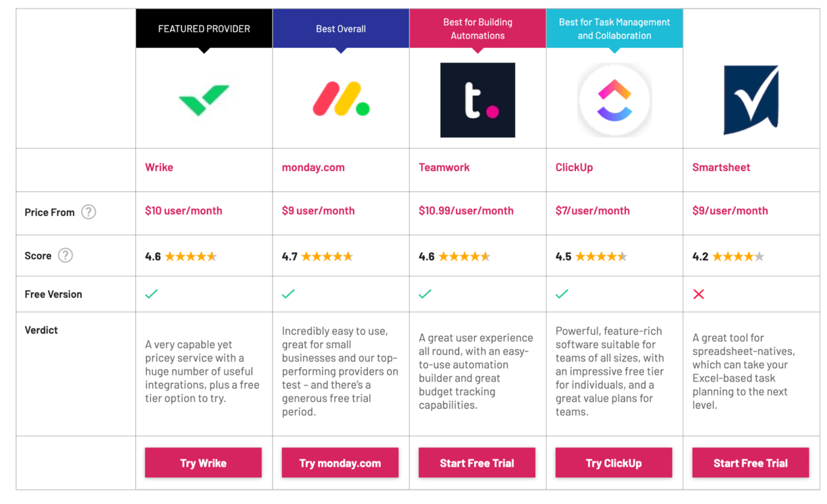The image size is (827, 504).
Task: Click ClickUp's Free Version checkmark
Action: click(x=562, y=294)
